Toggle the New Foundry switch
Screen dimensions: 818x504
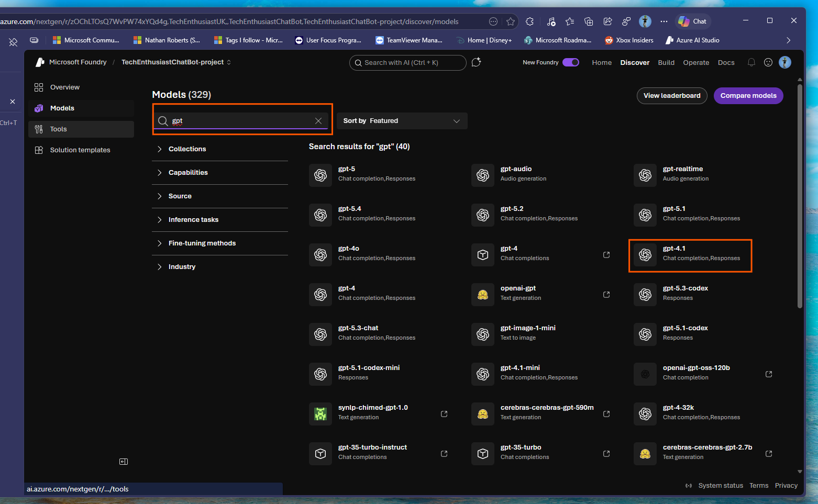pyautogui.click(x=571, y=62)
